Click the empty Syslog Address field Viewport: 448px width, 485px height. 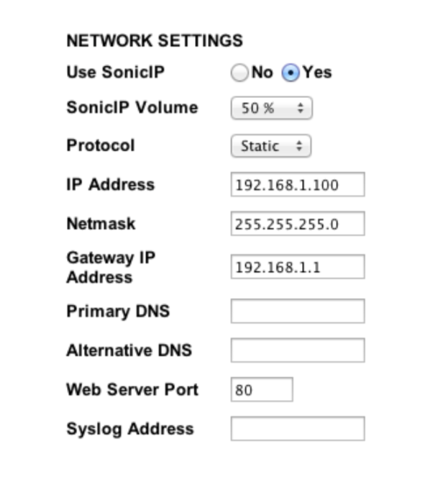(x=297, y=429)
